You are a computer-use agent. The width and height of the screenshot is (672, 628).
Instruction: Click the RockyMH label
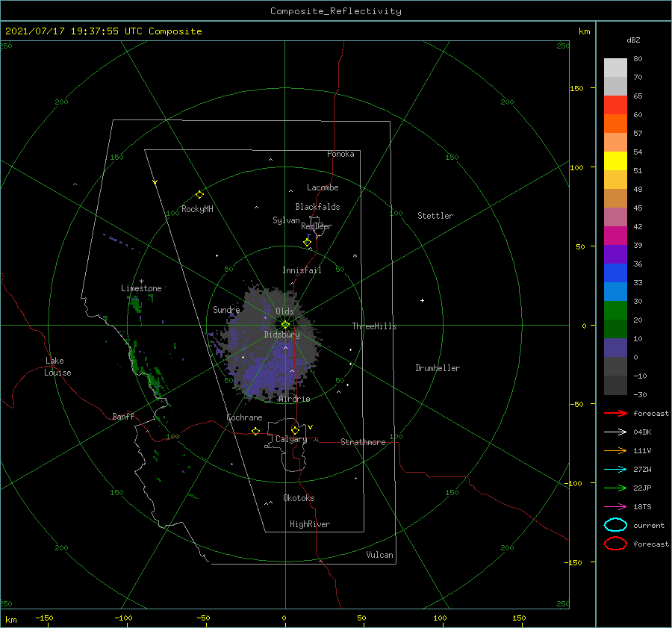click(197, 209)
